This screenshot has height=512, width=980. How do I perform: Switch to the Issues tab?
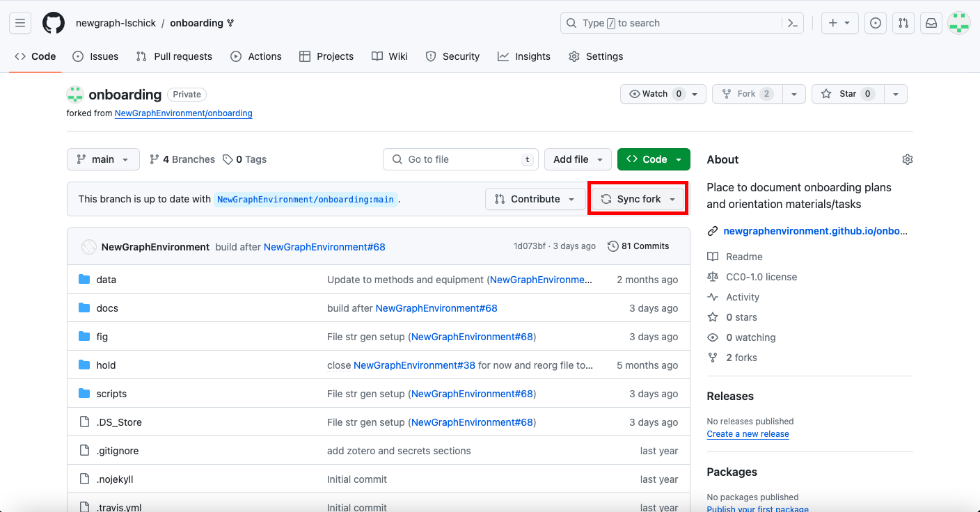[x=95, y=56]
